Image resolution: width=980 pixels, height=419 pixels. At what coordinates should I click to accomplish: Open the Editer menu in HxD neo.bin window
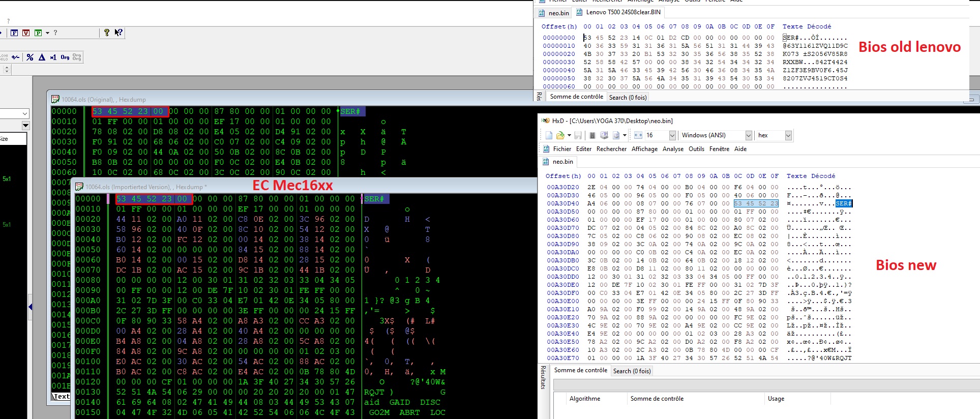pos(584,149)
